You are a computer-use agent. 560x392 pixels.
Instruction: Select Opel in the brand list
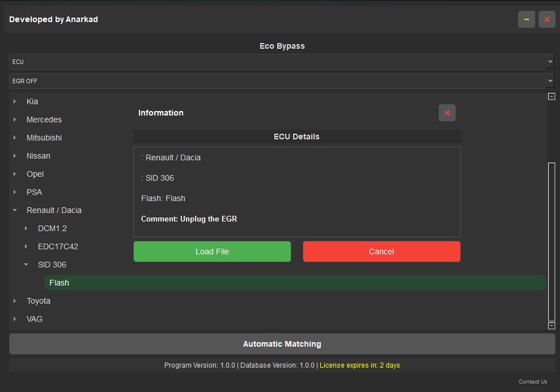(x=35, y=174)
